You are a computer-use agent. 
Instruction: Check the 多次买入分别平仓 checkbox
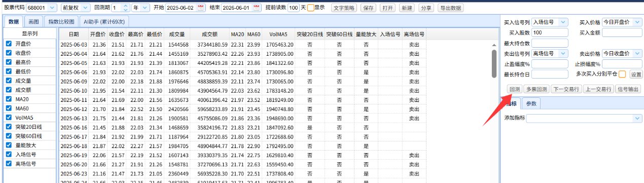622,74
